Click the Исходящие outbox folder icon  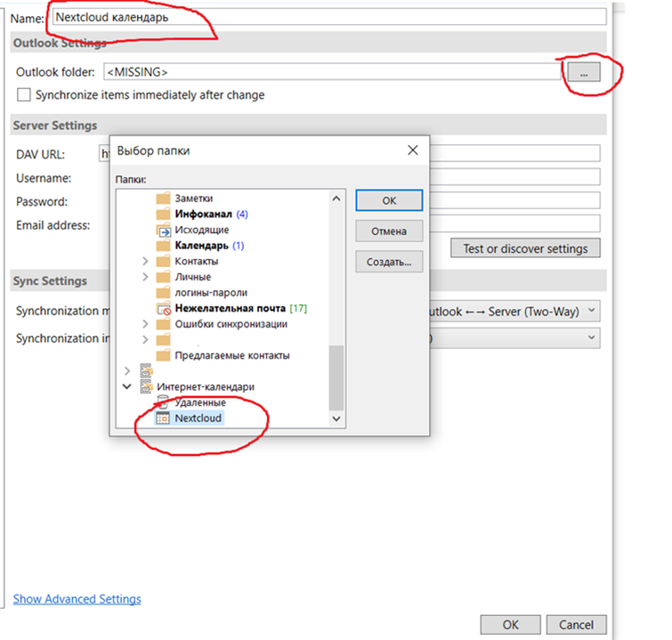(163, 230)
